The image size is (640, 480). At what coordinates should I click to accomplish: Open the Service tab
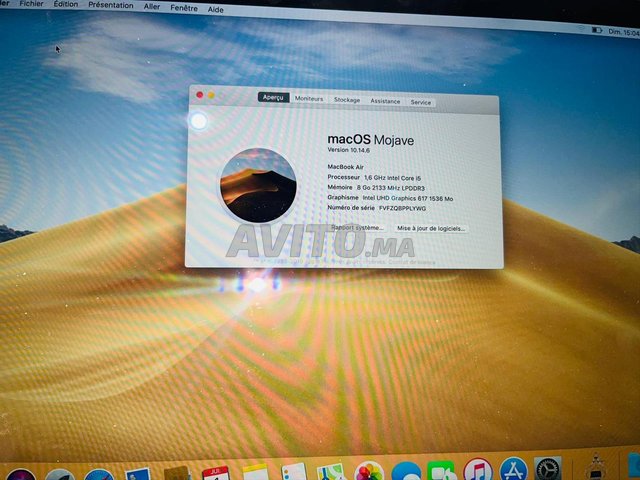click(421, 101)
